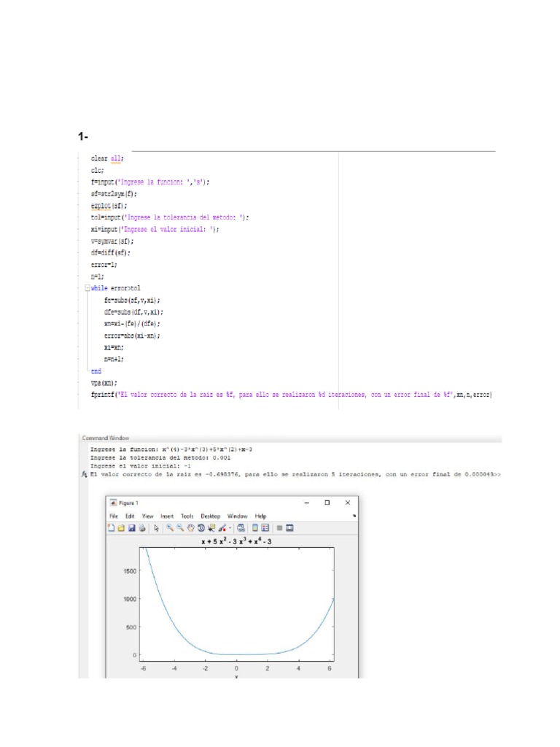Open the File menu in Figure 1
The image size is (560, 747).
(114, 516)
